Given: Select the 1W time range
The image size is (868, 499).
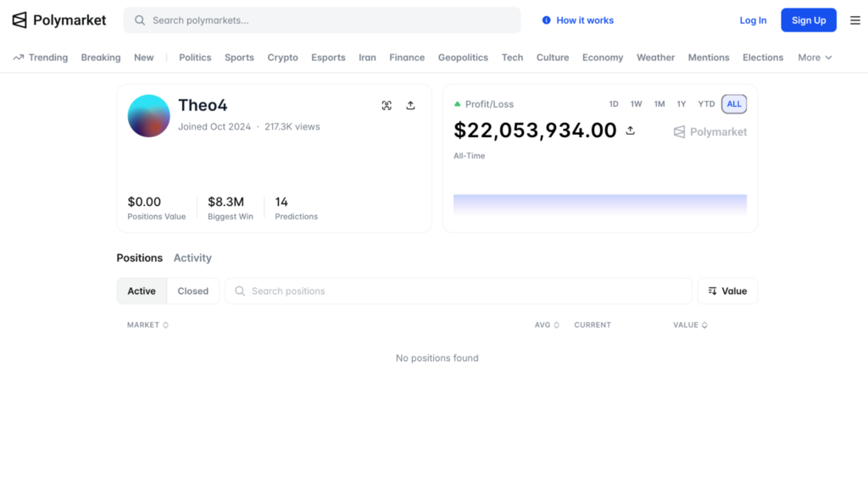Looking at the screenshot, I should tap(636, 104).
